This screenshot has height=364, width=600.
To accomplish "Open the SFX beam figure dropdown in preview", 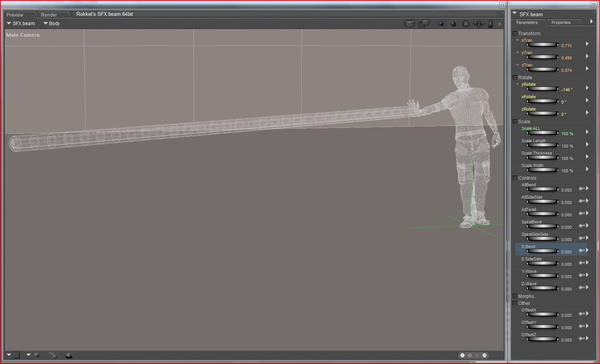I will coord(21,24).
